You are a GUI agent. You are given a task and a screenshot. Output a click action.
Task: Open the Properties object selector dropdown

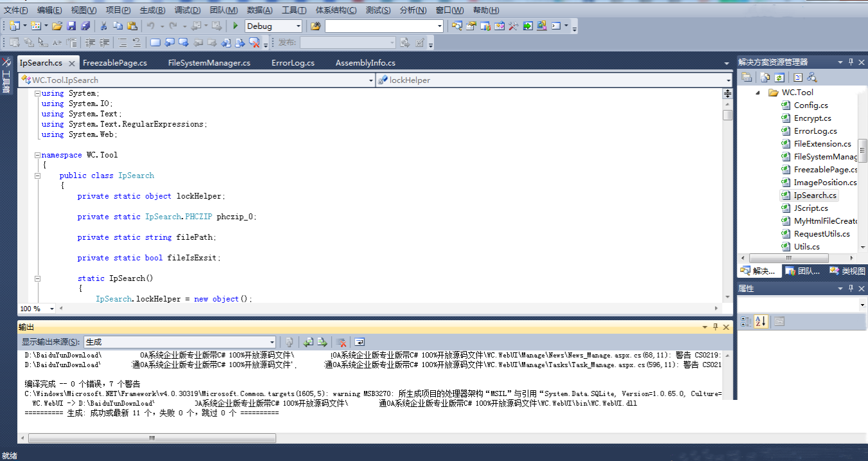[x=862, y=305]
